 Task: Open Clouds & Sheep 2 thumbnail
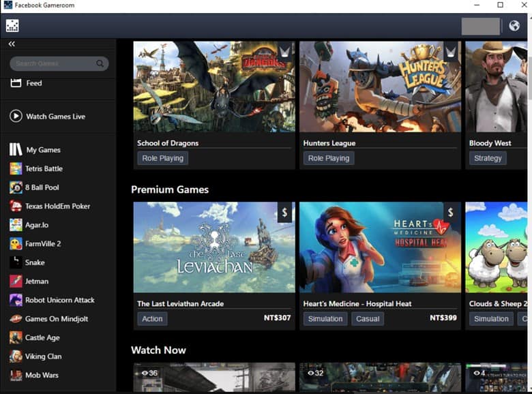coord(496,247)
